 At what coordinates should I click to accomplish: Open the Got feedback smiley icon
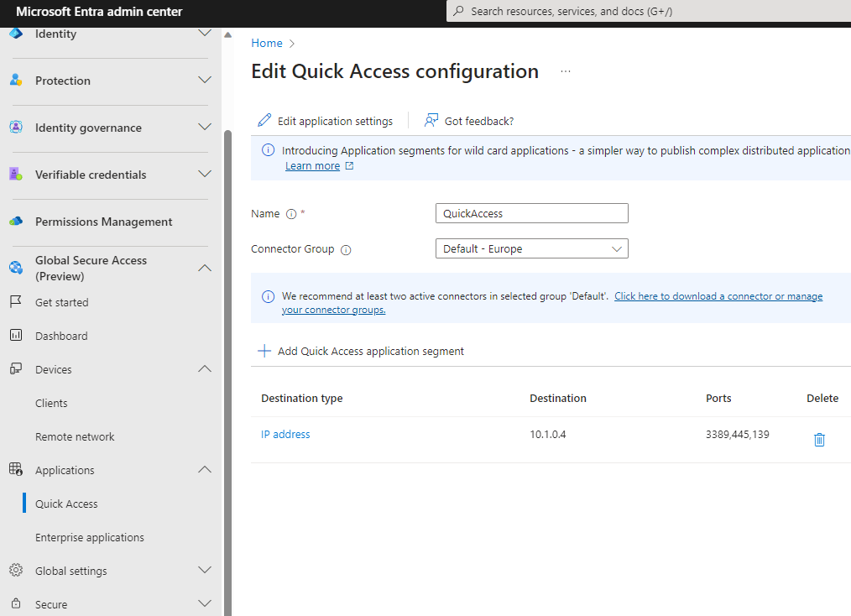tap(431, 120)
